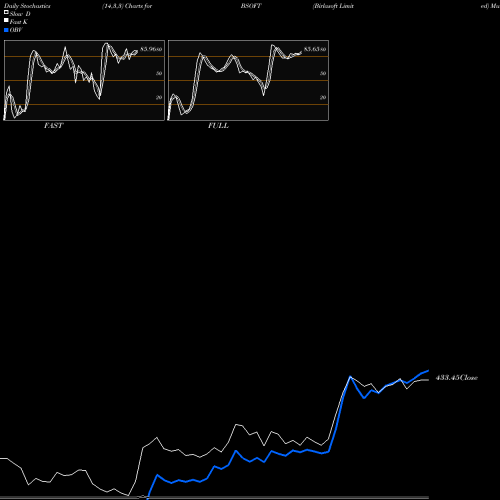Click the white close price line's final point
This screenshot has width=500, height=500.
click(428, 380)
